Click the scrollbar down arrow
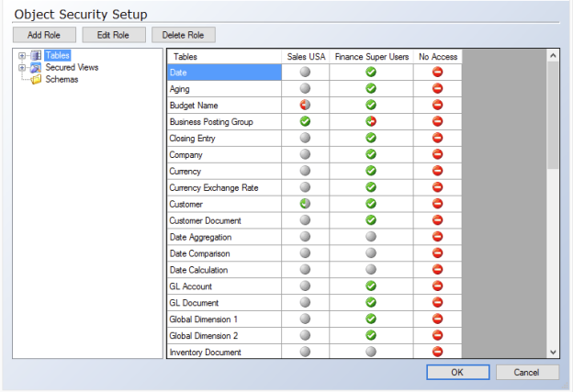This screenshot has height=392, width=573. pos(553,353)
